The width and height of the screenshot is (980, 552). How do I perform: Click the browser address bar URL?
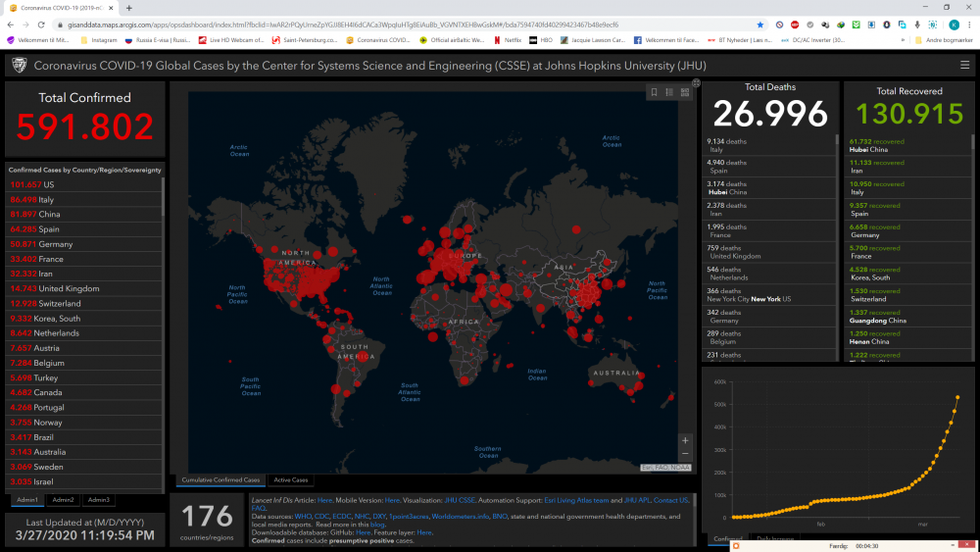(x=343, y=25)
